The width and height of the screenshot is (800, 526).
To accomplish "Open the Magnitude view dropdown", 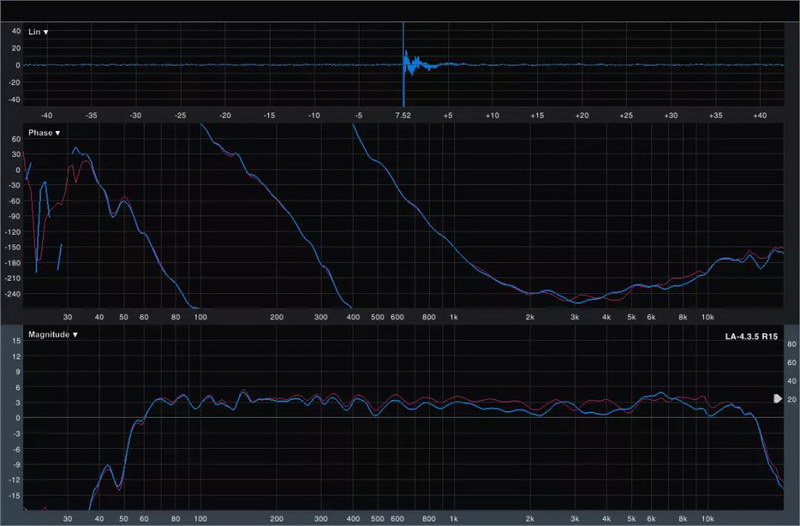I will pos(52,334).
